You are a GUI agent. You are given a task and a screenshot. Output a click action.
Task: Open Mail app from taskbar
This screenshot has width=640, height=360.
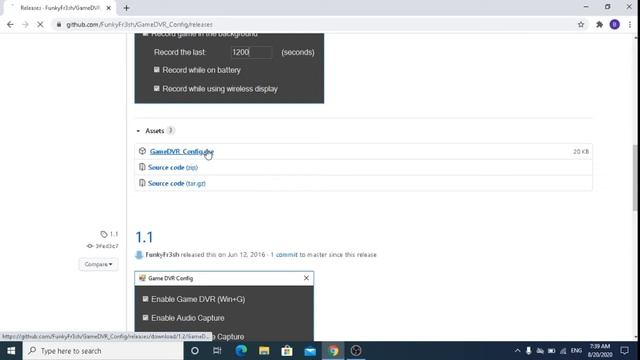pyautogui.click(x=310, y=351)
